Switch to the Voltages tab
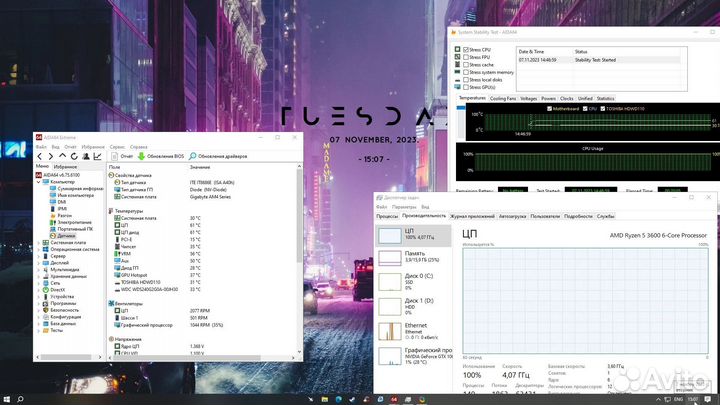 [529, 98]
